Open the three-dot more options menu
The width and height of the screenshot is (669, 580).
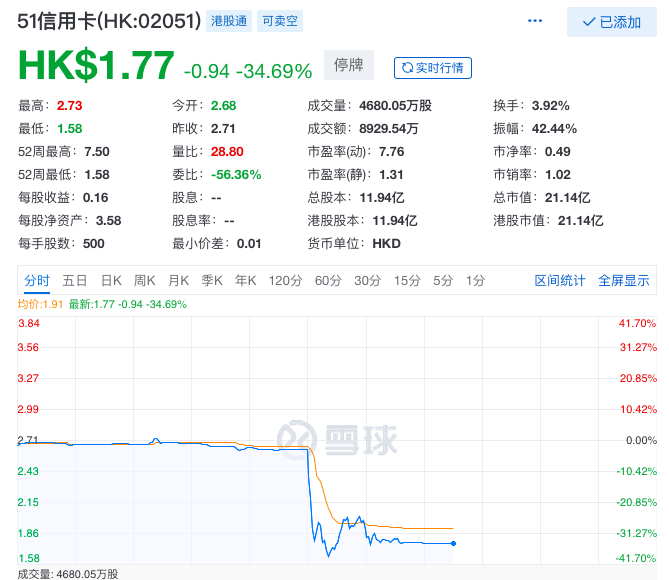[535, 20]
